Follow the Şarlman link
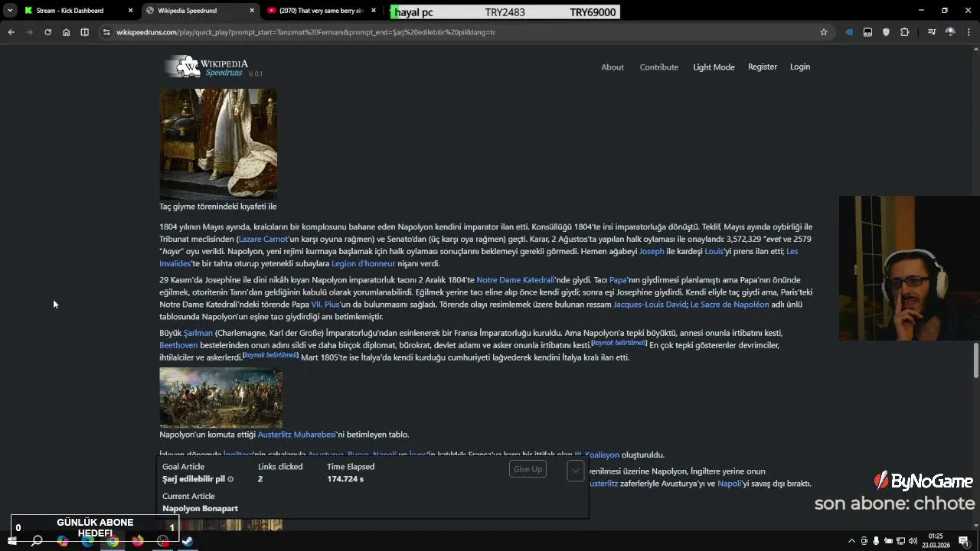 pyautogui.click(x=198, y=333)
